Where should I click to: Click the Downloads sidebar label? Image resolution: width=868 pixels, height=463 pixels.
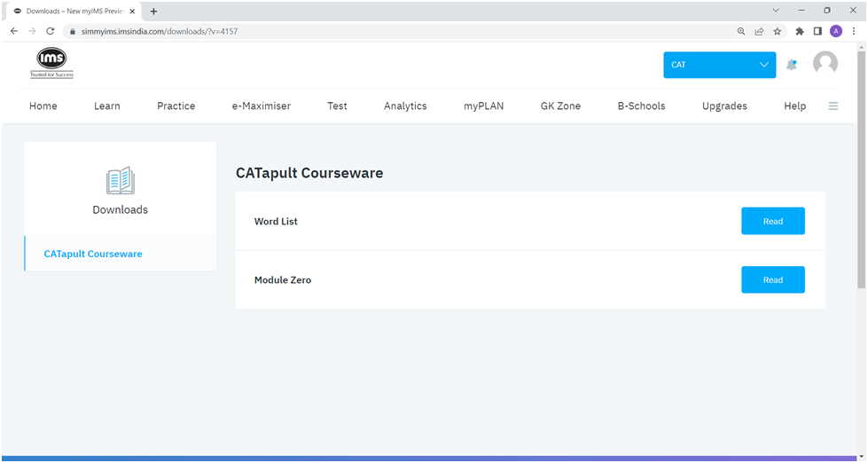[x=120, y=210]
